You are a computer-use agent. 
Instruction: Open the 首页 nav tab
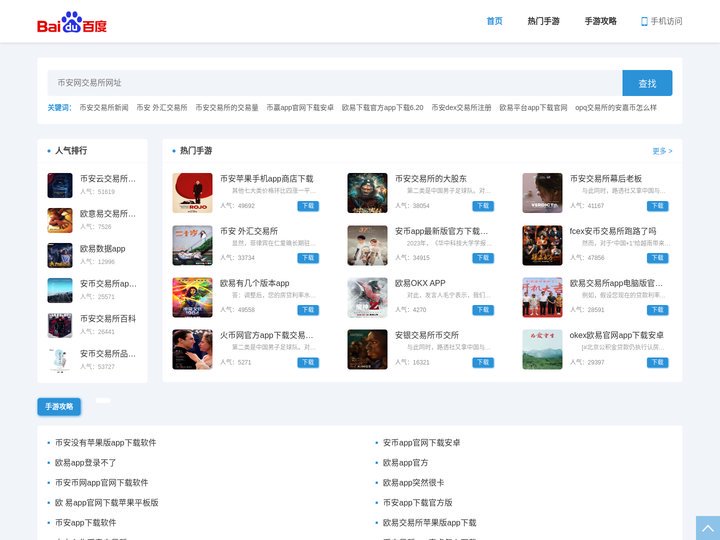(495, 21)
